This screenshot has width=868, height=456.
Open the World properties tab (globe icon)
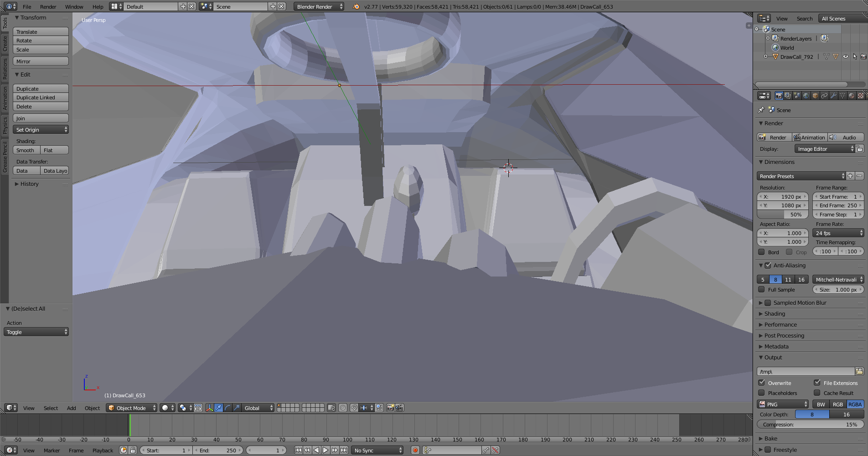[x=806, y=96]
